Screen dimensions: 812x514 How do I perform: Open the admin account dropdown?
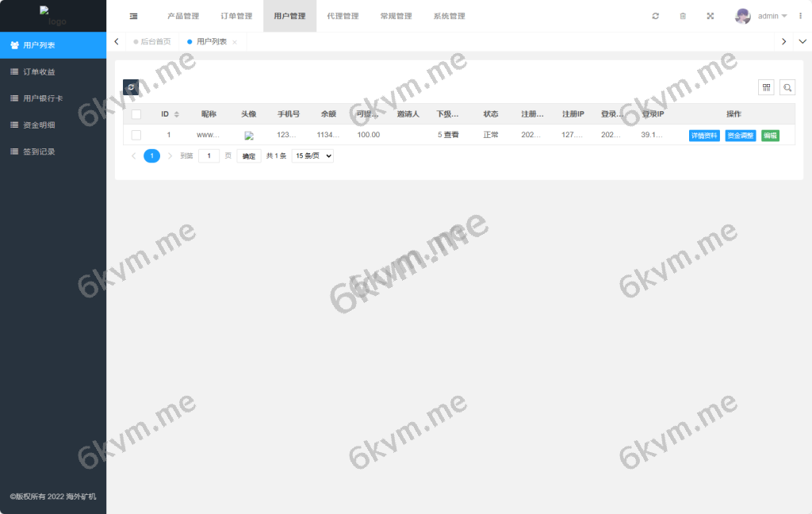(x=767, y=15)
